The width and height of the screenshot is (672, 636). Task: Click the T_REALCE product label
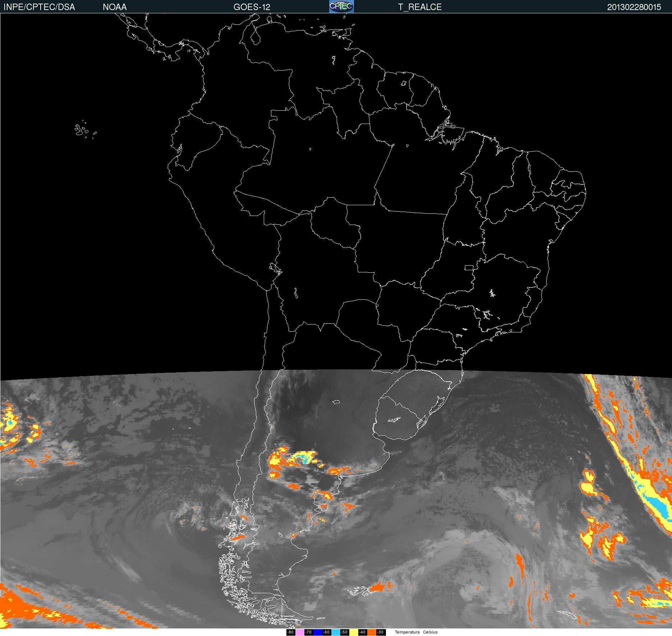coord(420,7)
